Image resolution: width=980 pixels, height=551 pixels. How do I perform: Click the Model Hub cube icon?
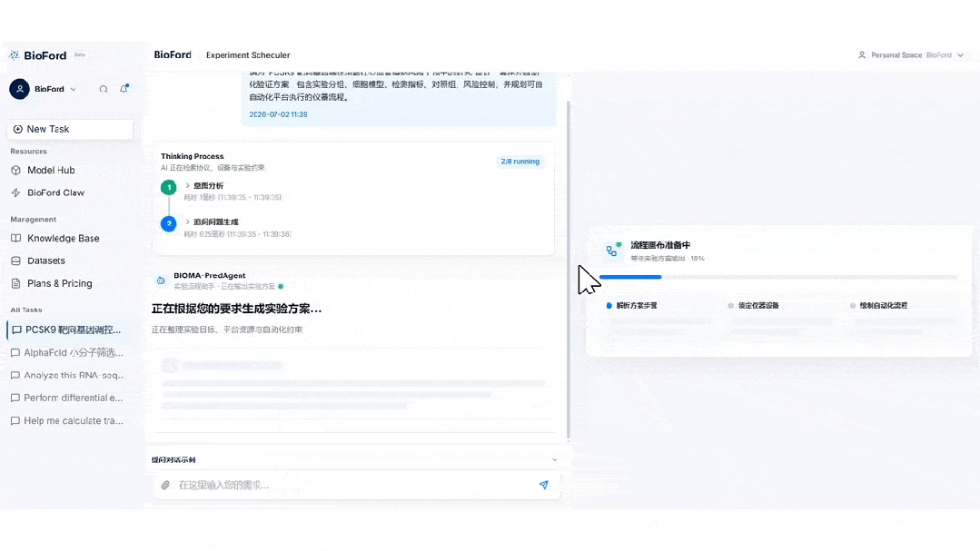click(x=15, y=170)
